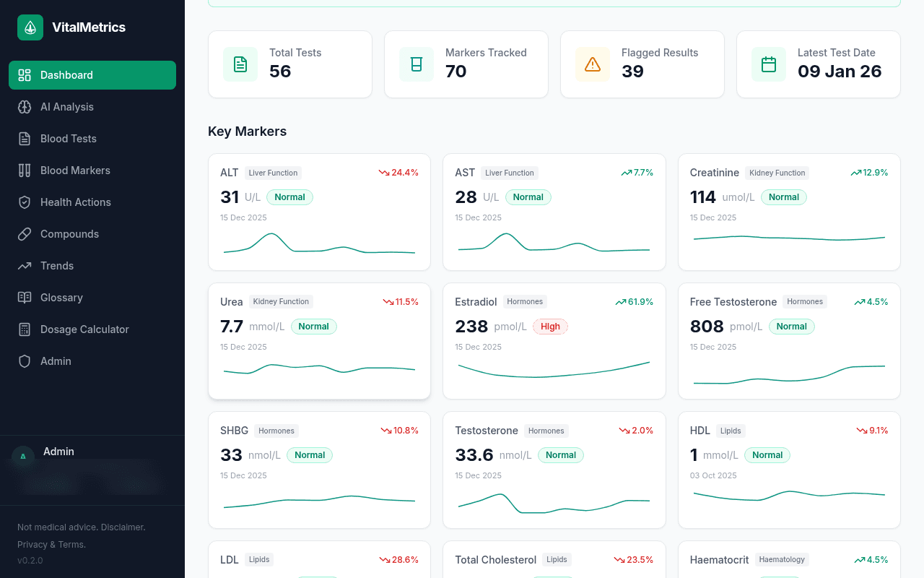Open the Privacy & Terms link

51,544
